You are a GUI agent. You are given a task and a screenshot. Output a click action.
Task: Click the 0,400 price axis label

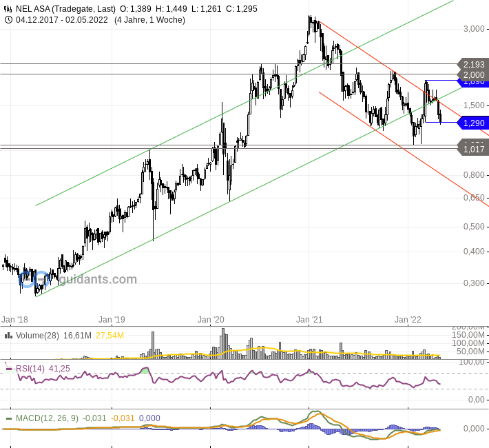tap(474, 252)
